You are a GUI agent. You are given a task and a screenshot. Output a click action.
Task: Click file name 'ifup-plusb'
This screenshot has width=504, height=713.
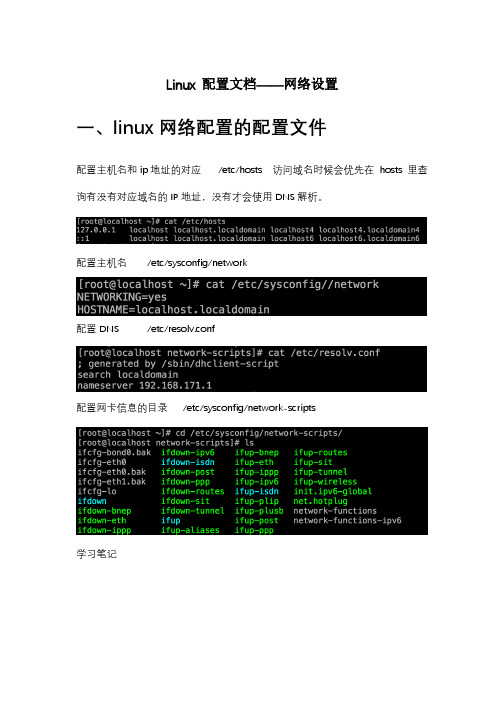(x=259, y=511)
